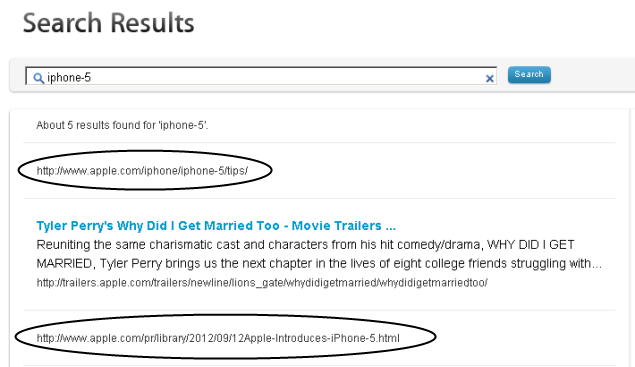Click the gray search bar panel beside Search button
The width and height of the screenshot is (635, 367).
tap(591, 75)
